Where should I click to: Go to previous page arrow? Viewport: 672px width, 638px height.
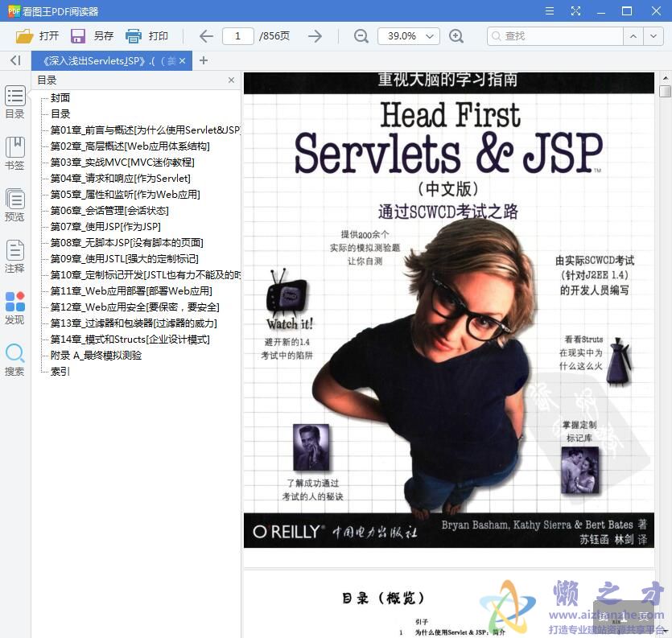[206, 36]
